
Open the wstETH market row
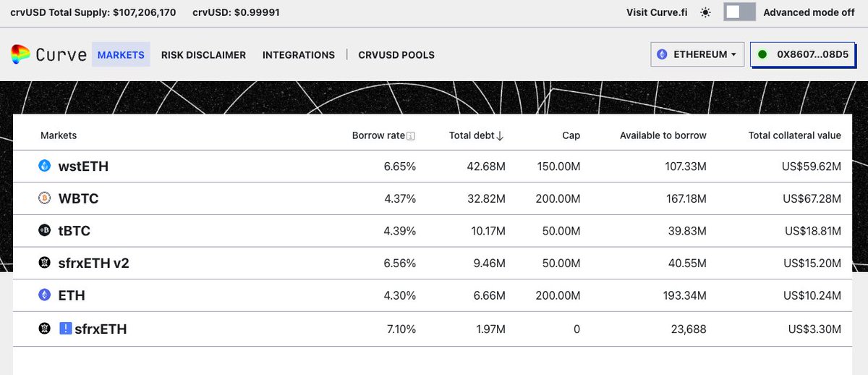tap(433, 167)
